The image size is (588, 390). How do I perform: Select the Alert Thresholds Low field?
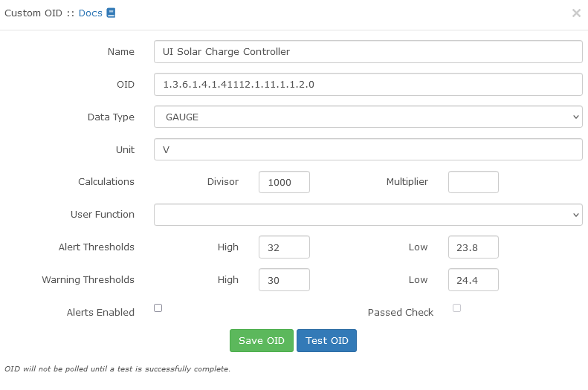point(473,247)
